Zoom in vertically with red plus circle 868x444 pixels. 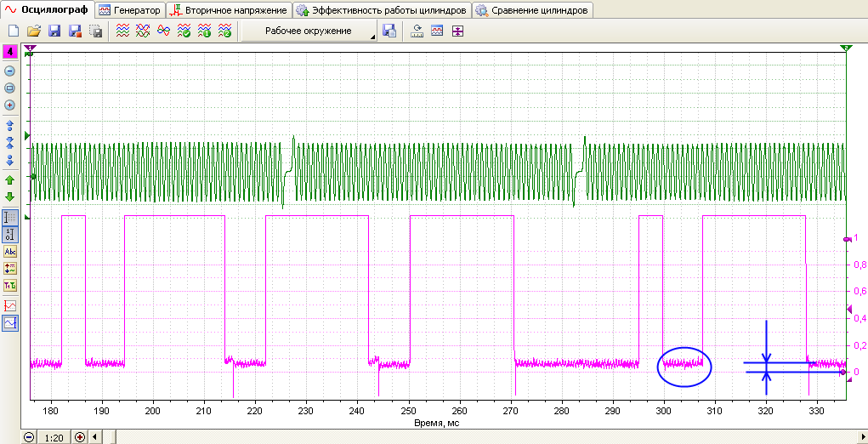[10, 105]
